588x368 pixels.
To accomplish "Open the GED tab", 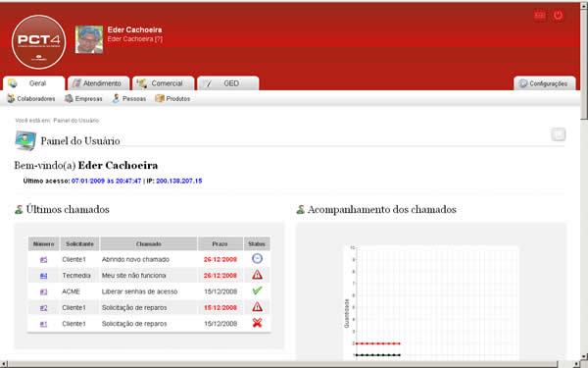I will [228, 83].
